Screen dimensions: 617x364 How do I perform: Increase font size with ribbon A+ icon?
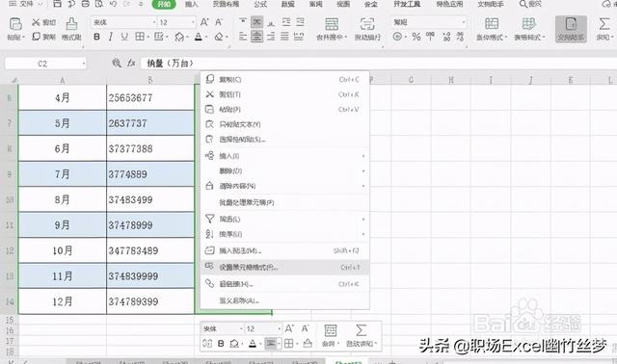coord(204,22)
